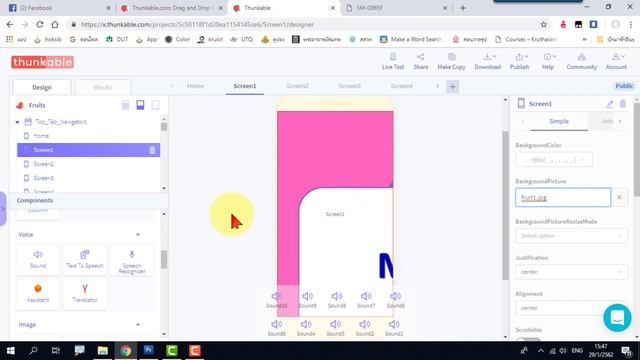Choose the first device layout icon

pos(125,105)
